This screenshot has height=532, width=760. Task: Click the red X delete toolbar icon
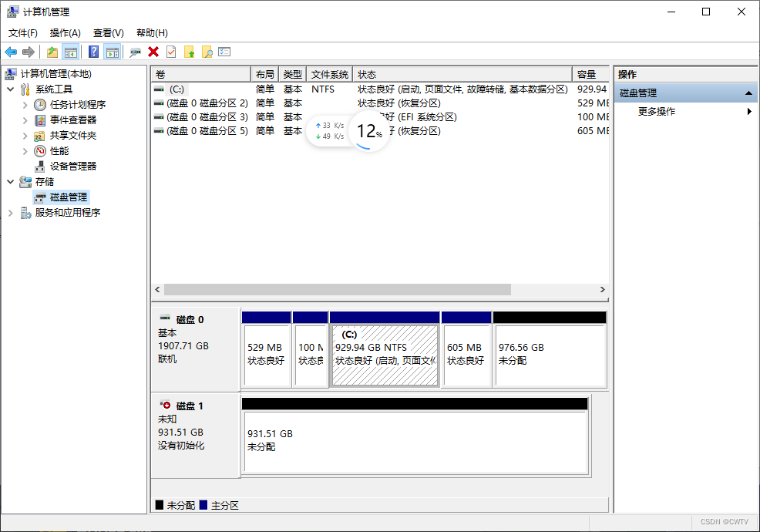click(x=153, y=52)
